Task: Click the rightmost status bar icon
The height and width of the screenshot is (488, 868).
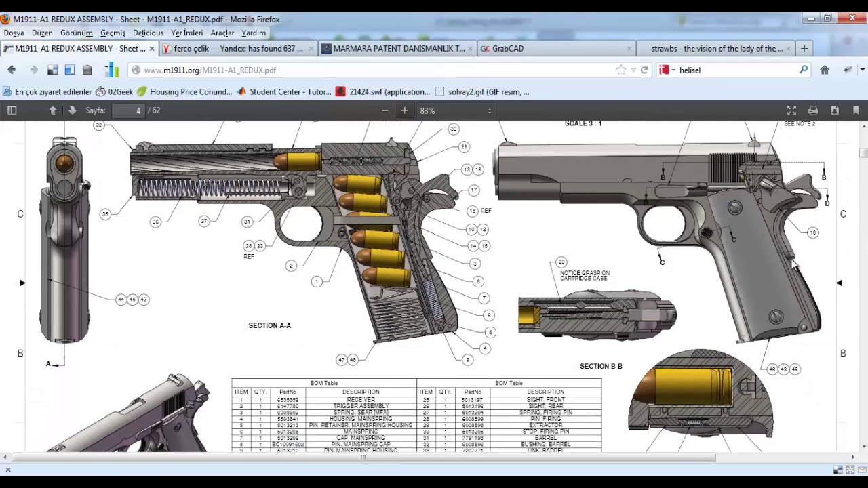Action: (x=861, y=470)
